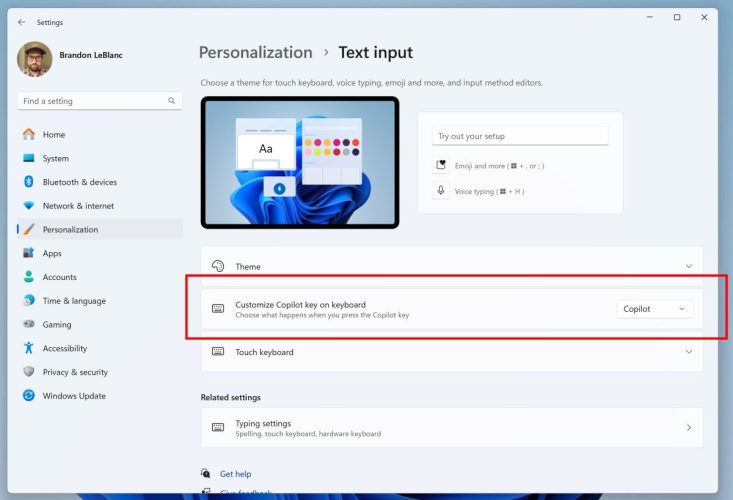Open Privacy & security label

click(x=75, y=372)
